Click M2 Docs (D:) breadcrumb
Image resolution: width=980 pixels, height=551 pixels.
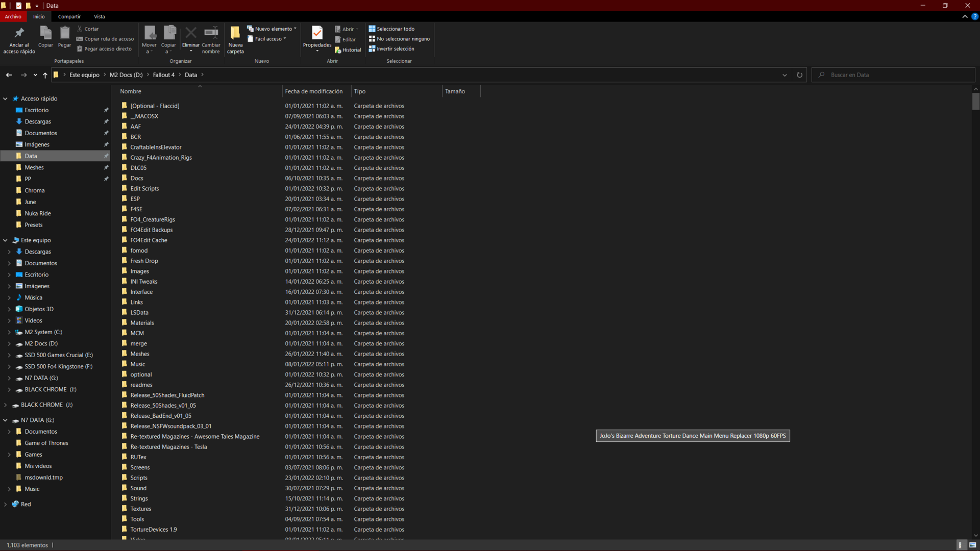click(x=126, y=75)
